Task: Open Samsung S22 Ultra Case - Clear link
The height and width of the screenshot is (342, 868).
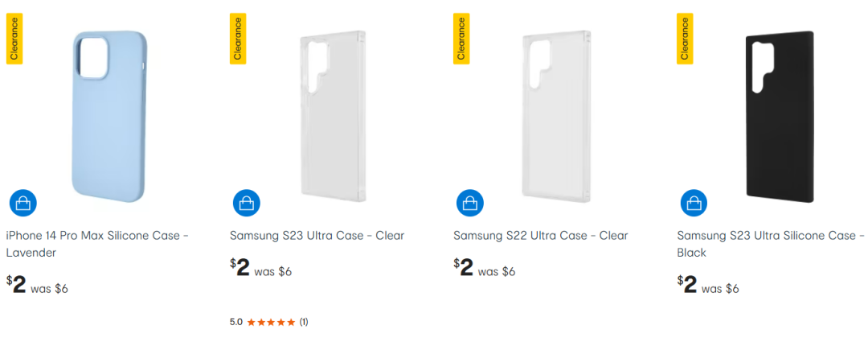Action: [x=540, y=236]
